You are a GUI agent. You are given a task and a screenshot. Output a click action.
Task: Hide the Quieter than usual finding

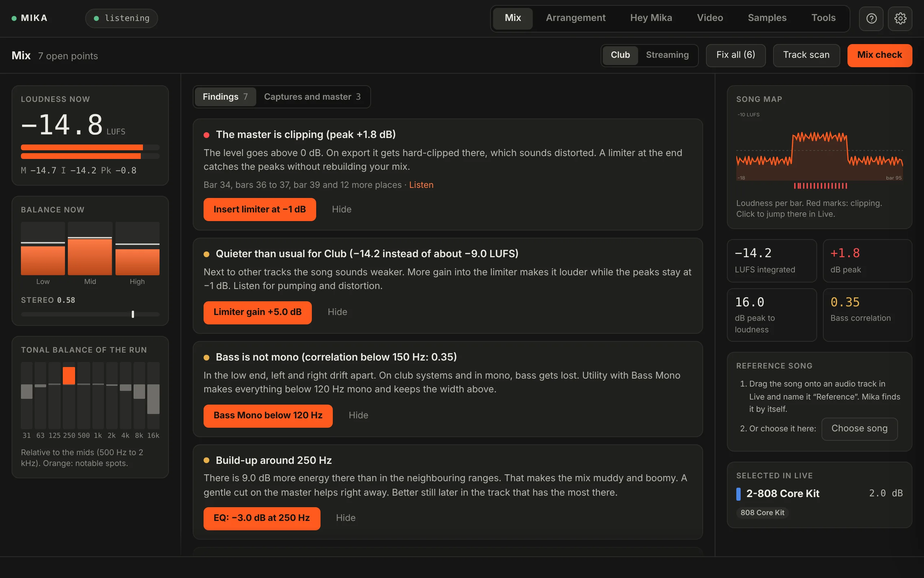tap(337, 312)
